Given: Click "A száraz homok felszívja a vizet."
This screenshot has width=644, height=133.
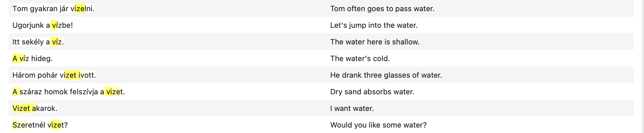Looking at the screenshot, I should click(x=69, y=92).
